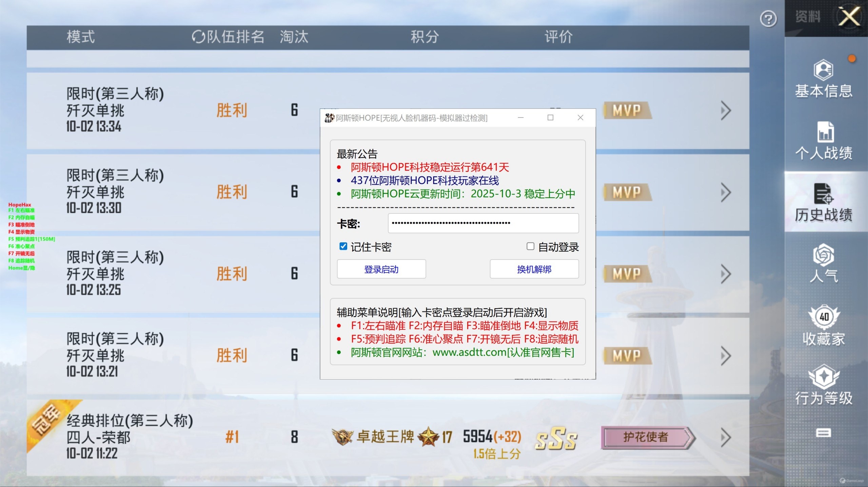The width and height of the screenshot is (868, 487).
Task: Expand the 10-02 13:25 match details arrow
Action: [x=725, y=274]
